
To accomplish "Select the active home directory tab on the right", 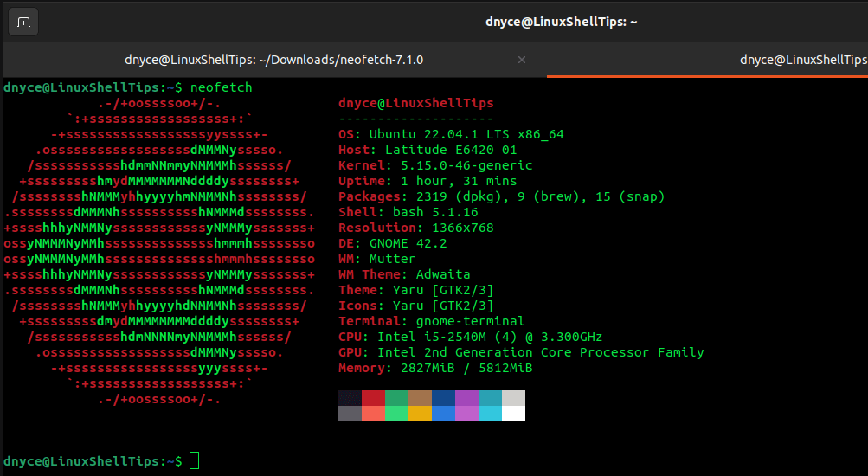I will click(707, 60).
